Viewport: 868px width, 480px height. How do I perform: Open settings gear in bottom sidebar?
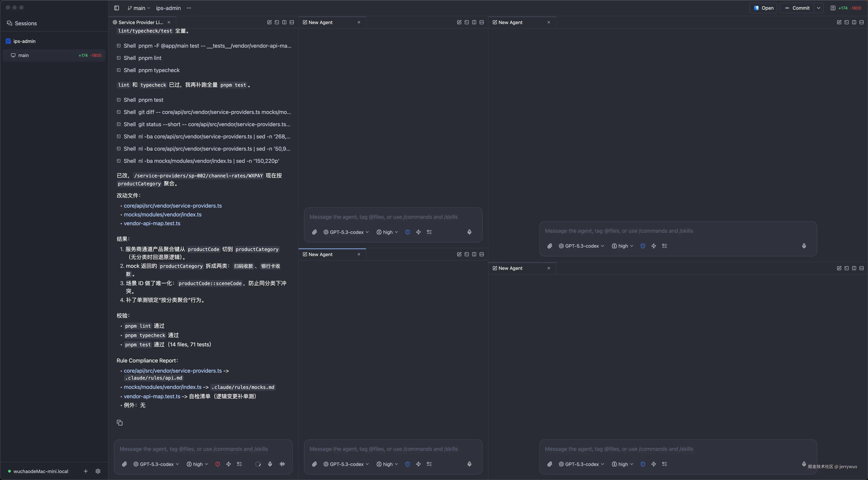pyautogui.click(x=98, y=471)
